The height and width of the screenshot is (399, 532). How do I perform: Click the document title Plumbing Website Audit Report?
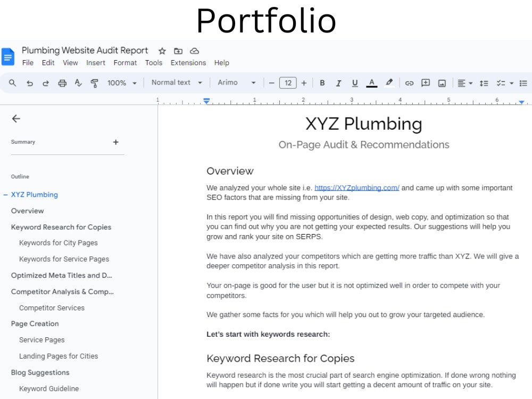[85, 51]
